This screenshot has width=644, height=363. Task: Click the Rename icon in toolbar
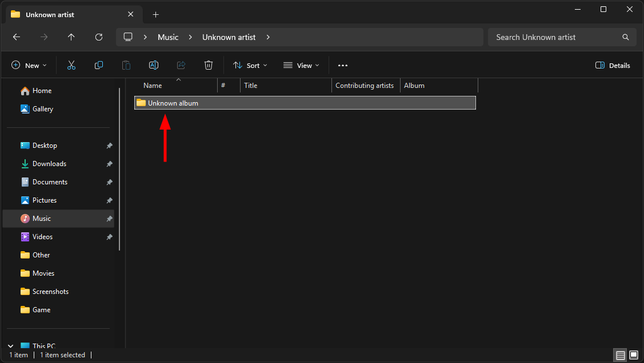pos(154,66)
